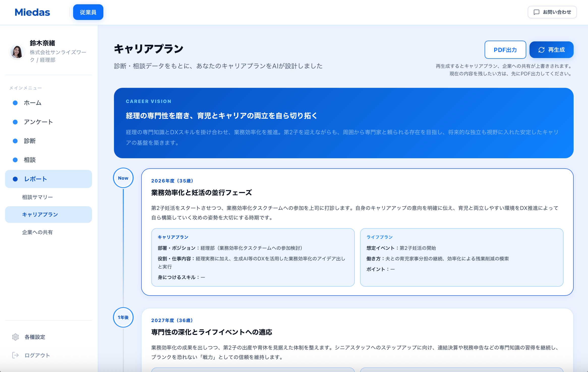
Task: Click the メインメニュー section label
Action: pos(25,88)
